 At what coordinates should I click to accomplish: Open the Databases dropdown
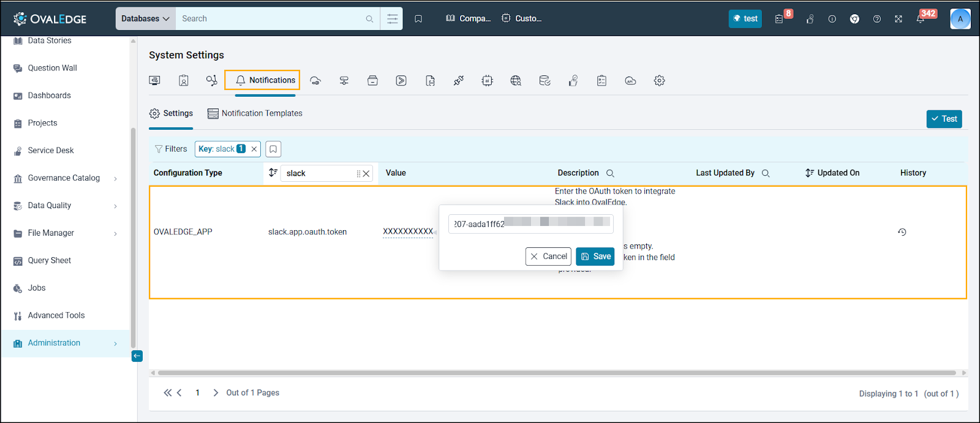tap(145, 19)
